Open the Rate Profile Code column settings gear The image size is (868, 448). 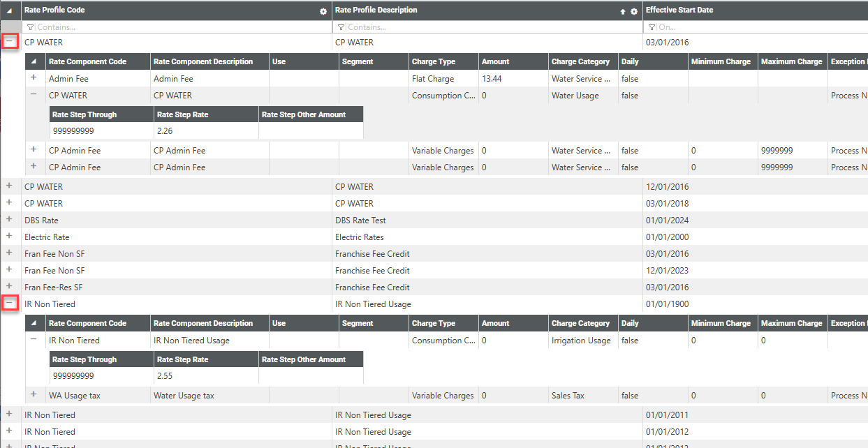pos(323,11)
